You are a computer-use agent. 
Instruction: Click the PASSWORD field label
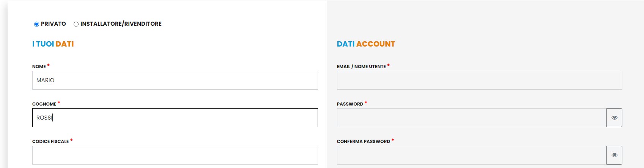coord(350,104)
